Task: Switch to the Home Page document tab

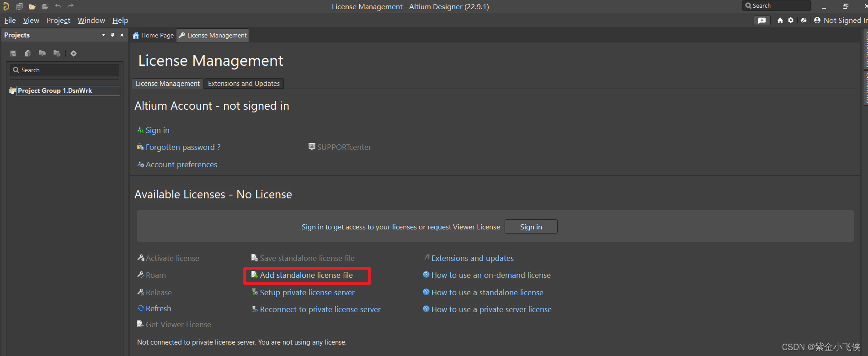Action: (154, 36)
